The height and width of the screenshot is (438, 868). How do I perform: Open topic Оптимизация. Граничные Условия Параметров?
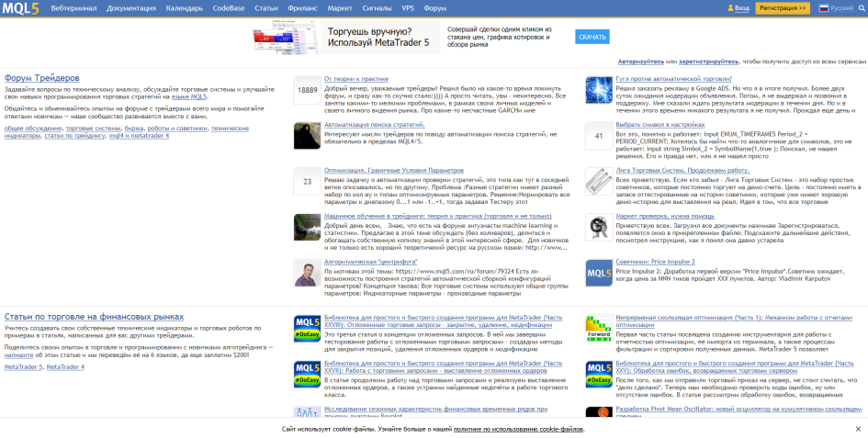tap(394, 171)
